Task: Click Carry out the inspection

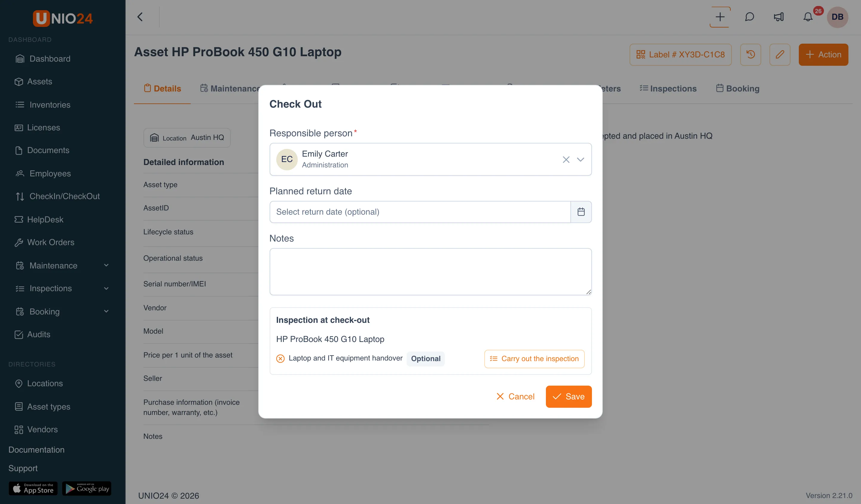Action: [x=534, y=359]
